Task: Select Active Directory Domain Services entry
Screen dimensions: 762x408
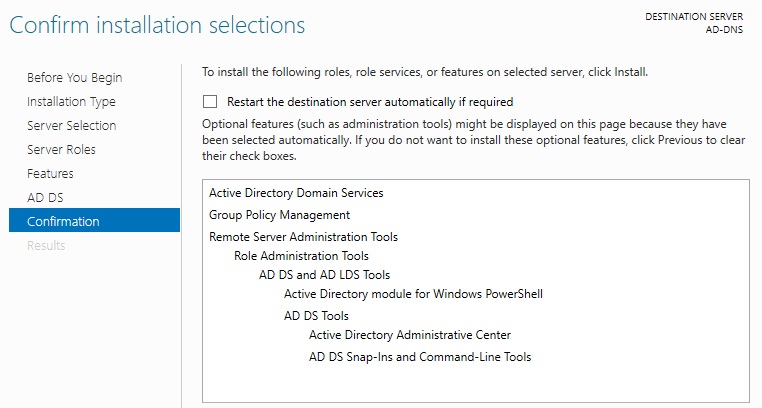Action: click(296, 193)
